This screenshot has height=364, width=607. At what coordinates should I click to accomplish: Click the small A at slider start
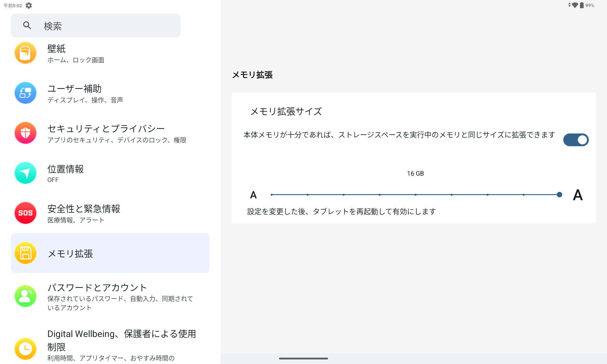click(x=253, y=195)
